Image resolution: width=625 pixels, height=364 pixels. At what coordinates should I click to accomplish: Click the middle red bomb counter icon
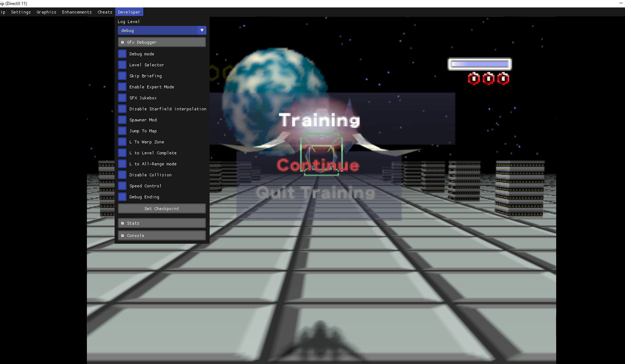489,78
